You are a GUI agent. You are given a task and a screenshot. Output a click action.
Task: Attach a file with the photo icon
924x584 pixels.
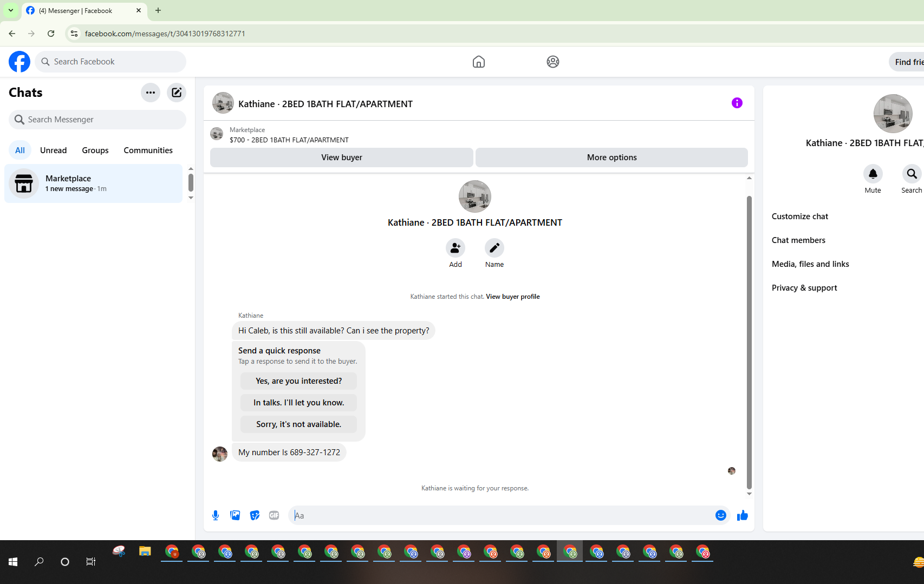click(x=235, y=515)
